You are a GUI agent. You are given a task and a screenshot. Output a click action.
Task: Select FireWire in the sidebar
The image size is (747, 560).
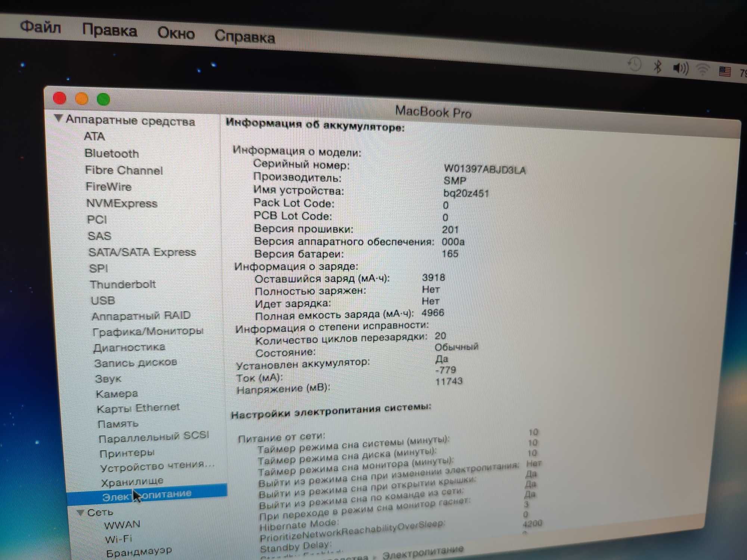pyautogui.click(x=108, y=187)
